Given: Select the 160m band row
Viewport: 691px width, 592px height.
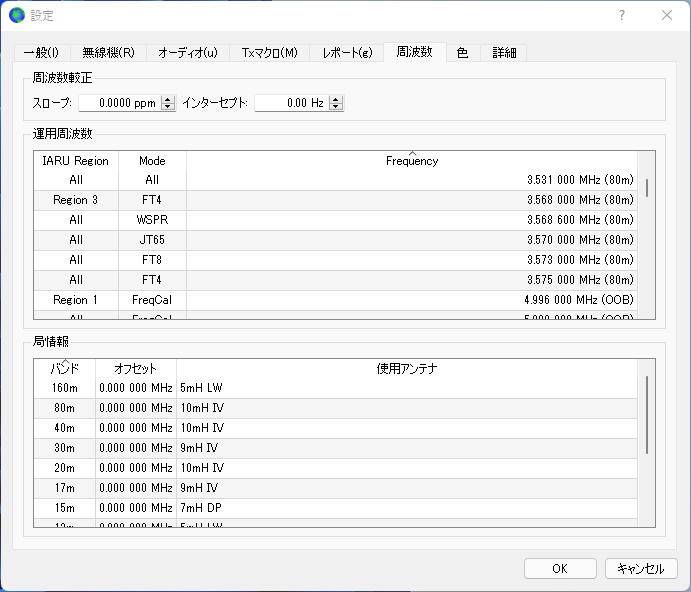Looking at the screenshot, I should 336,388.
